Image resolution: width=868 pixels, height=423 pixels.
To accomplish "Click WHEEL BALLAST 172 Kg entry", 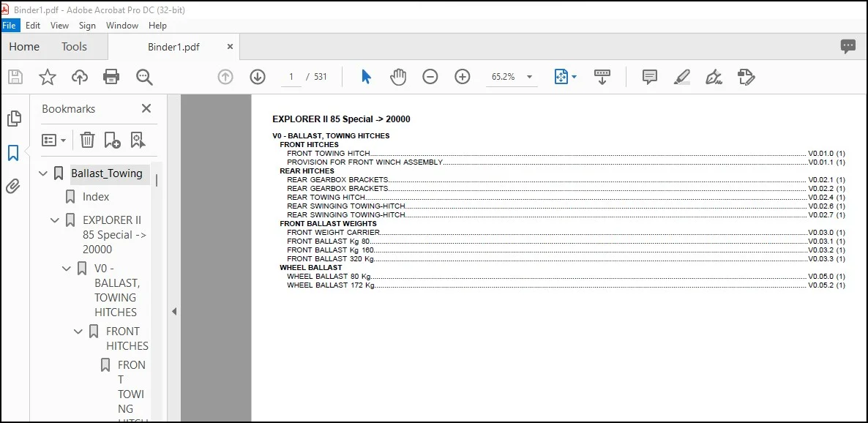I will 331,285.
